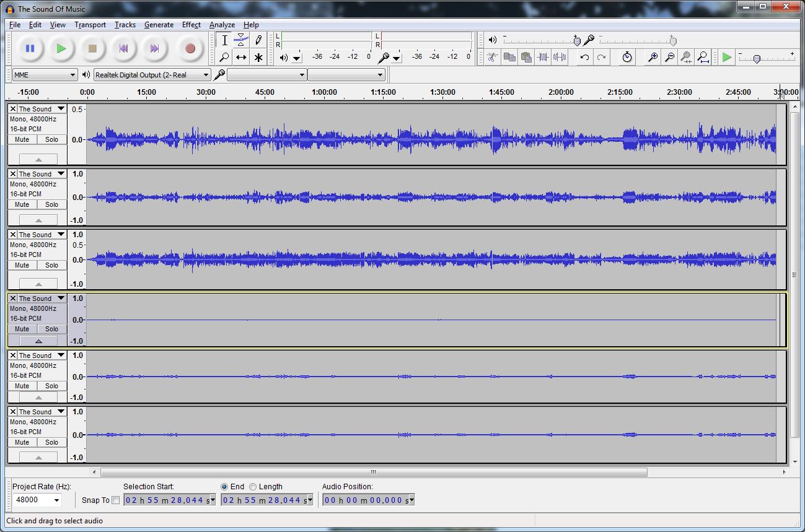Click the red Record button
Viewport: 805px width, 532px height.
pyautogui.click(x=190, y=48)
